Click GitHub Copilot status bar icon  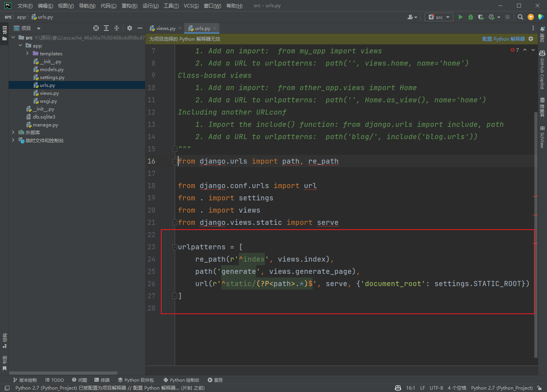point(398,388)
